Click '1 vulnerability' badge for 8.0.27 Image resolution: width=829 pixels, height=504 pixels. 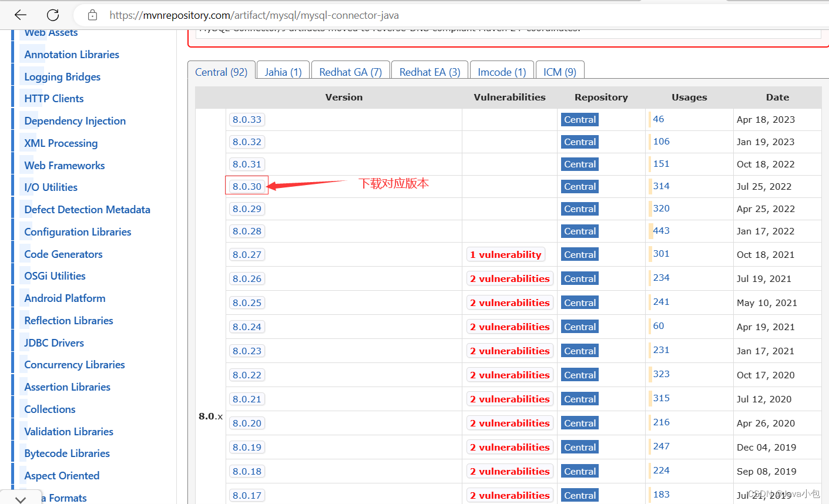(x=505, y=255)
